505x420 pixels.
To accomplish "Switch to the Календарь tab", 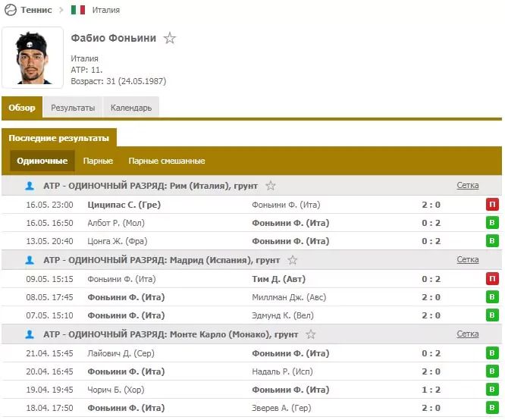I will coord(131,108).
